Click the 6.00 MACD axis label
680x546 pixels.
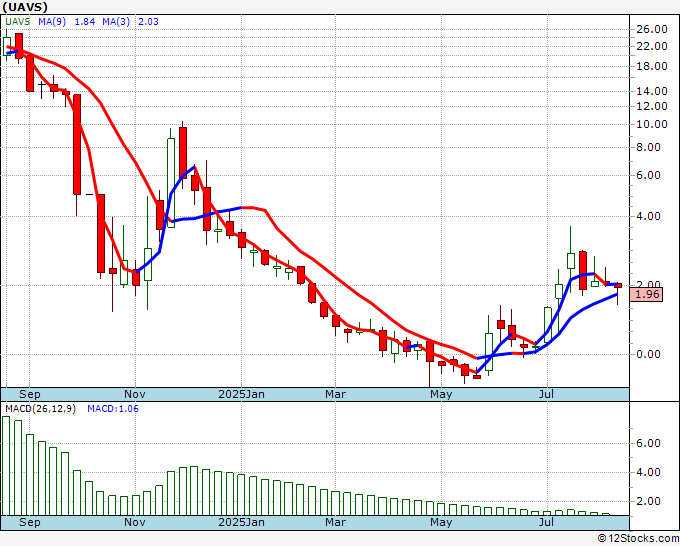pos(648,444)
